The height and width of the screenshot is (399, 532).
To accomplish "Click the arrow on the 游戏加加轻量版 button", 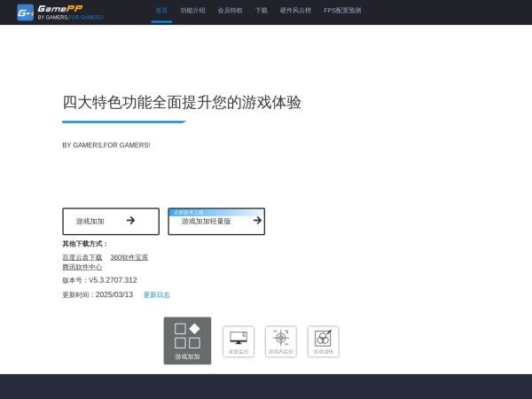I will tap(257, 221).
